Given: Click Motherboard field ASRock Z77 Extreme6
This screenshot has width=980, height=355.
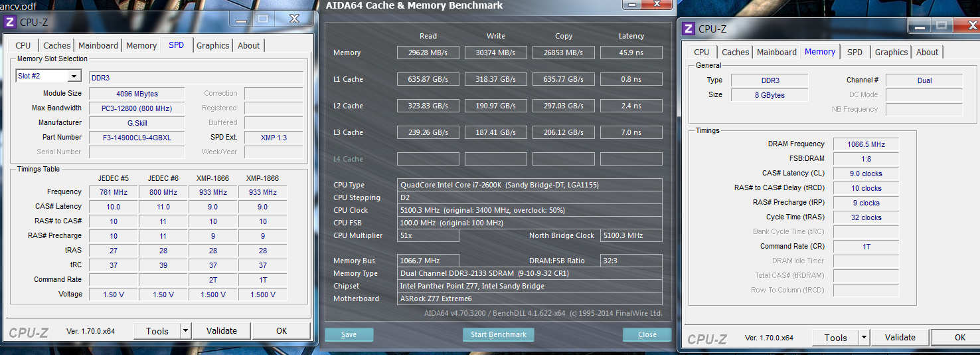Looking at the screenshot, I should click(530, 298).
